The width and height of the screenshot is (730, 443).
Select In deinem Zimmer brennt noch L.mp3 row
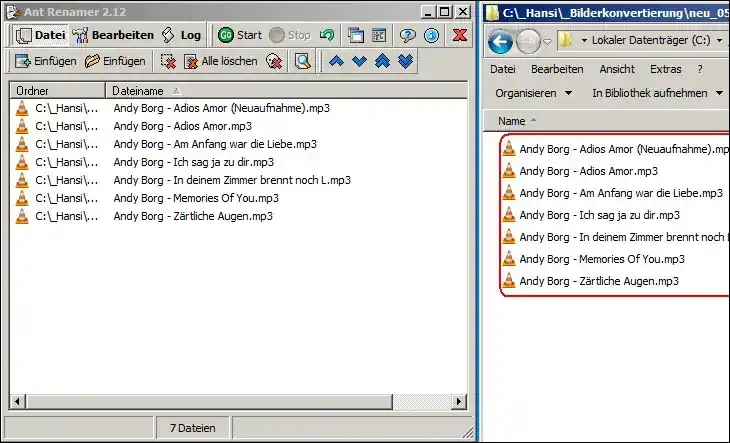232,180
